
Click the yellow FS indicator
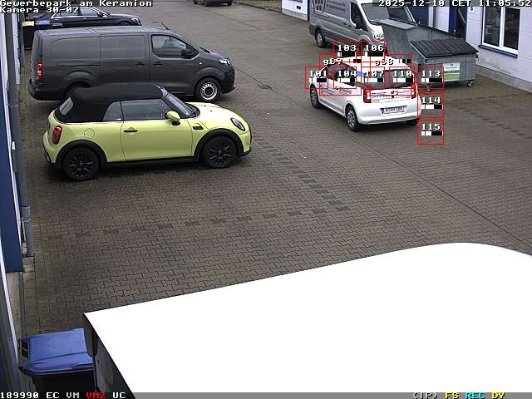451,395
